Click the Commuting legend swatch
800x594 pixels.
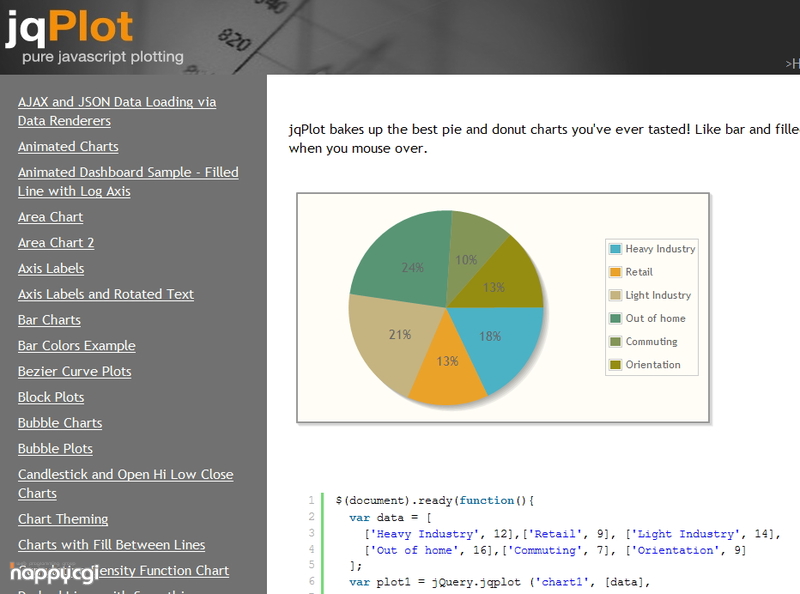click(615, 341)
